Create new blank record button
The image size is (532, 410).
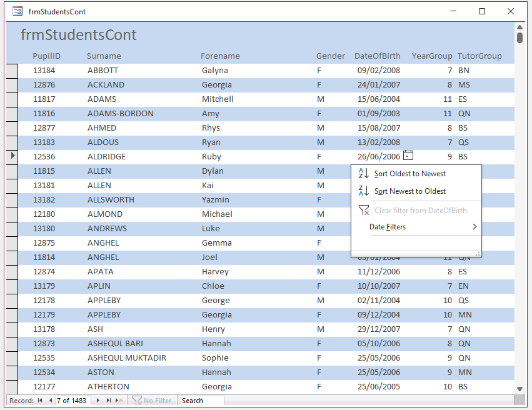[119, 401]
